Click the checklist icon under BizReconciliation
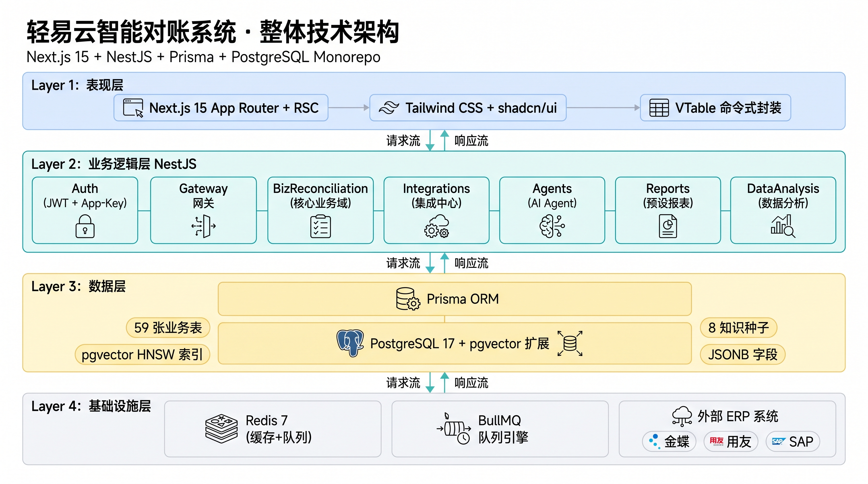Screen dimensions: 868x484 coord(320,227)
